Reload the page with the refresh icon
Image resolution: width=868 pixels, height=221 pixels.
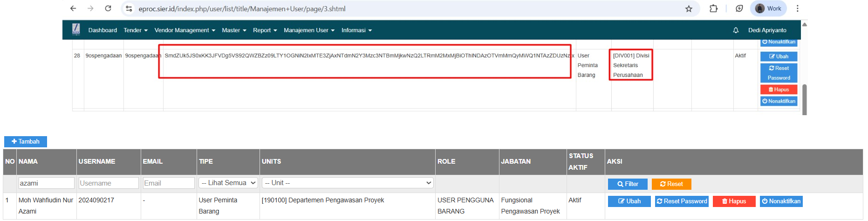(x=108, y=8)
